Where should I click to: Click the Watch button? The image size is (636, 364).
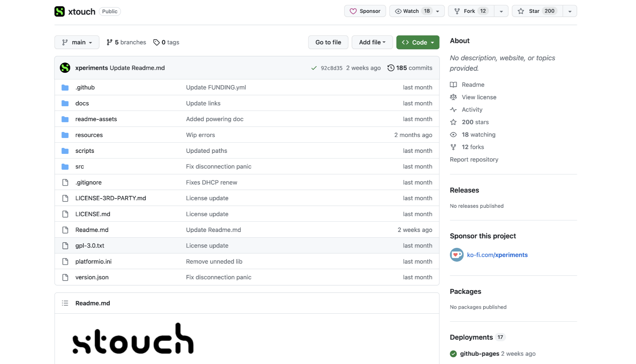click(x=417, y=11)
